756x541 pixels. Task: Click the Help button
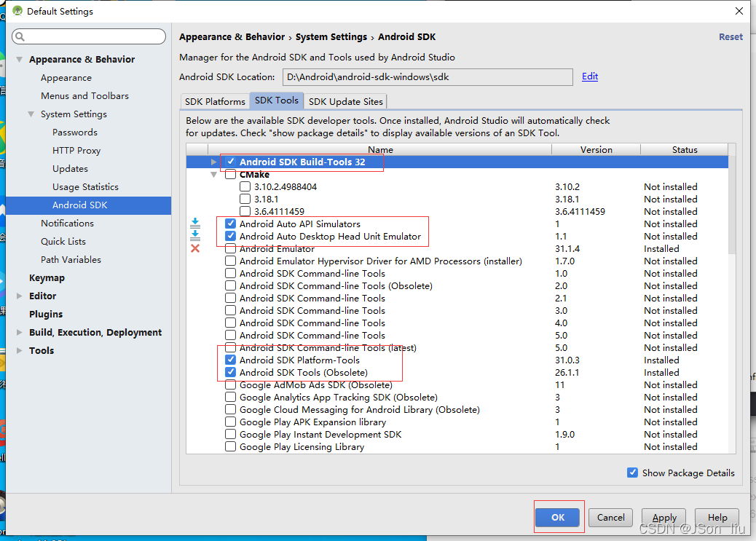coord(717,518)
